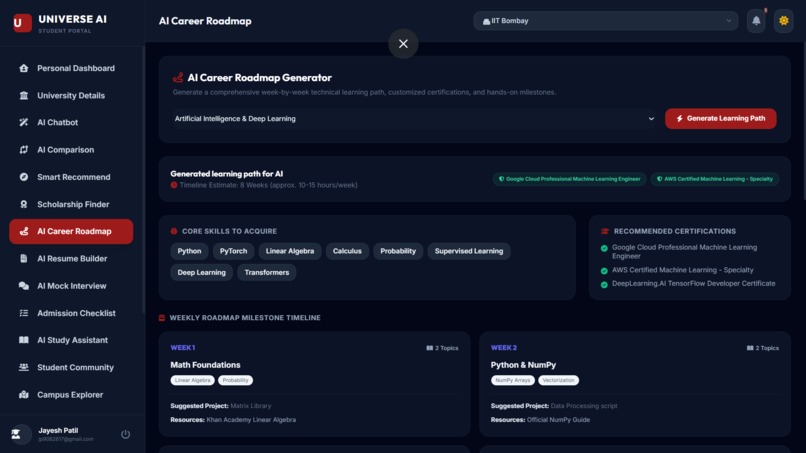The width and height of the screenshot is (806, 453).
Task: Click the Smart Recommend compass icon
Action: coord(24,177)
